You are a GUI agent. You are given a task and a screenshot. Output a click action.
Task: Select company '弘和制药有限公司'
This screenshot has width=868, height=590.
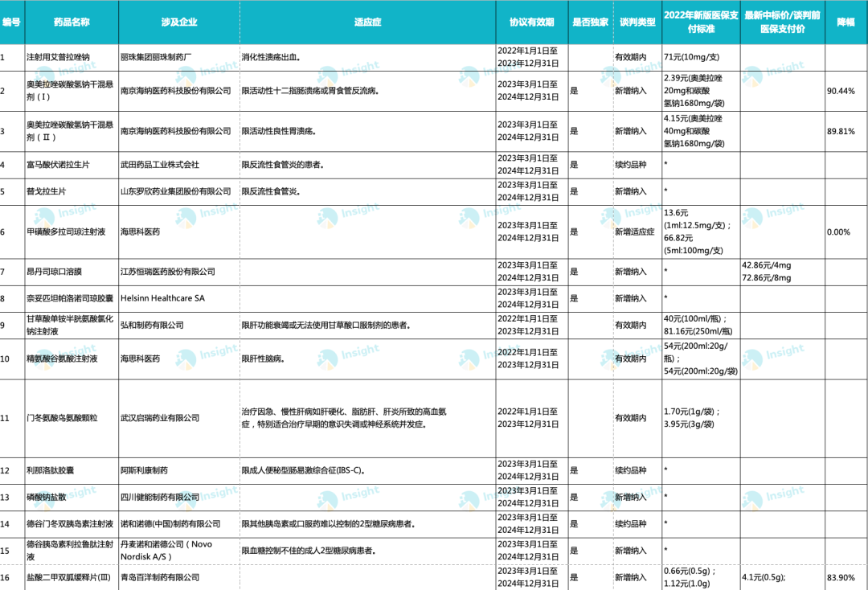click(152, 325)
